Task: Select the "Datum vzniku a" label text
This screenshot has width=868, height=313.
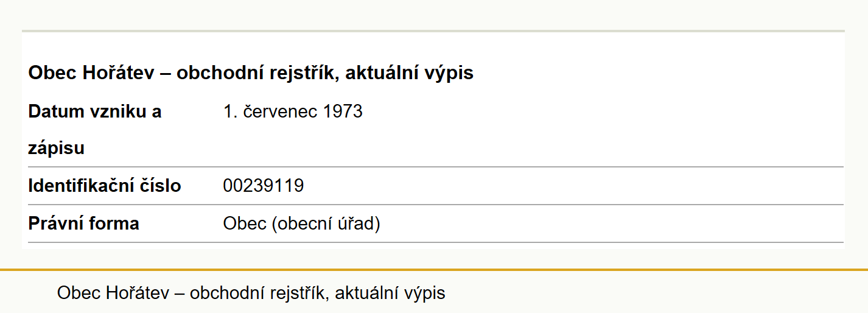Action: point(95,112)
